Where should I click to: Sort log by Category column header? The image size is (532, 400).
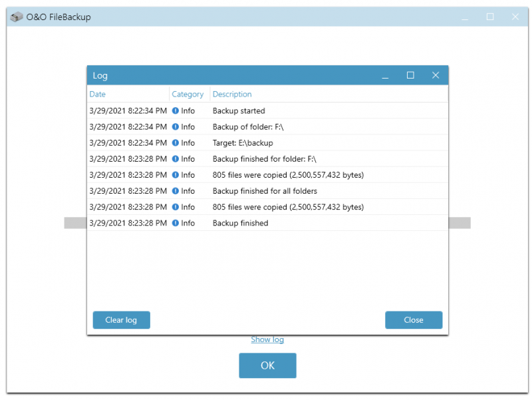pos(188,94)
